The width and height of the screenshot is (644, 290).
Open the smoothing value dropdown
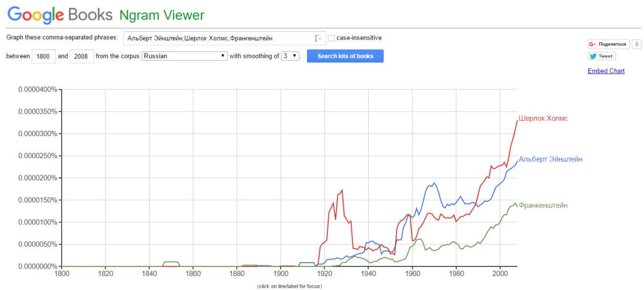click(290, 56)
